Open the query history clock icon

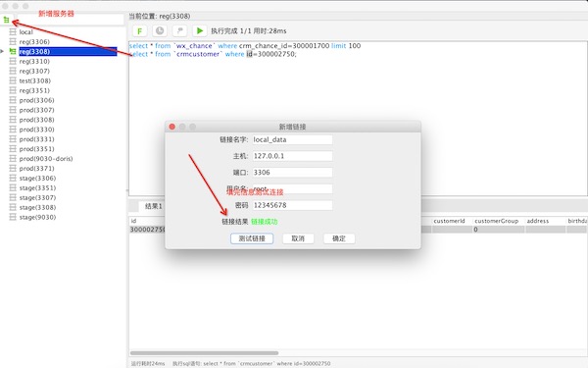160,30
